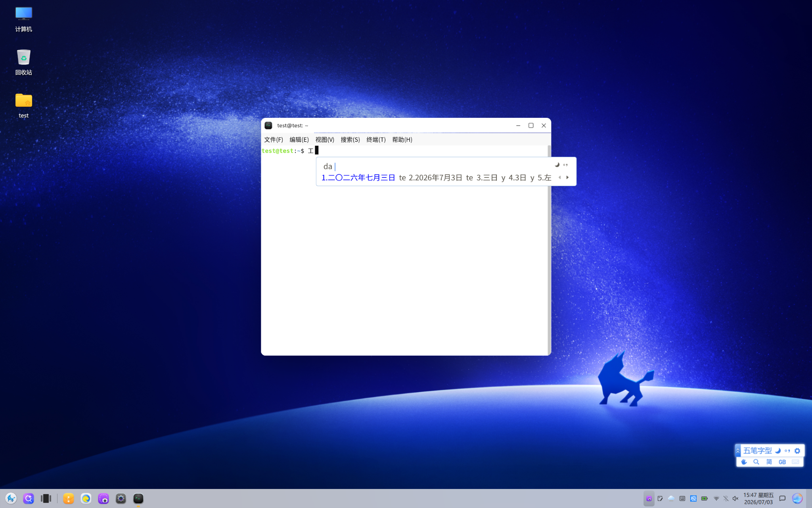The image size is (812, 508).
Task: Open the notification center bubble icon
Action: click(x=782, y=498)
